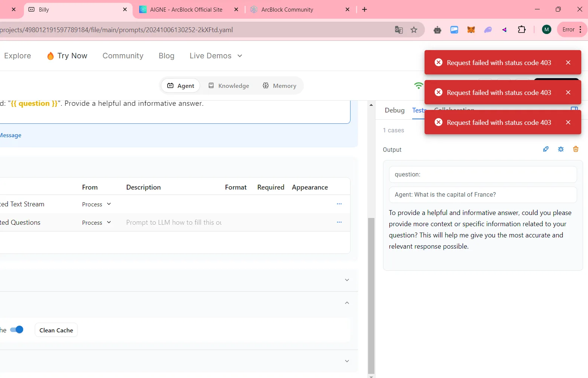Screen dimensions: 588x378
Task: Click the Required column header
Action: [x=271, y=187]
